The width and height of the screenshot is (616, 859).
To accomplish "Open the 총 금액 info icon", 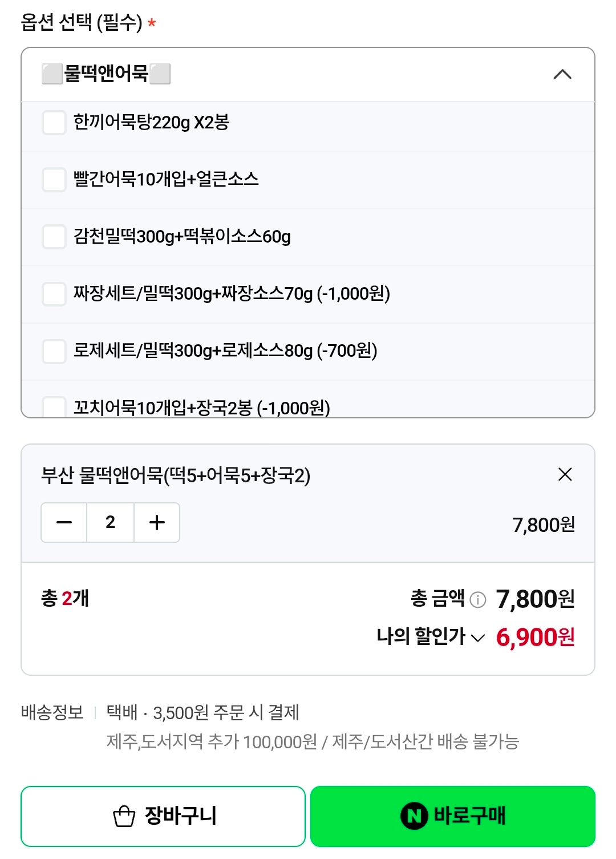I will [477, 599].
